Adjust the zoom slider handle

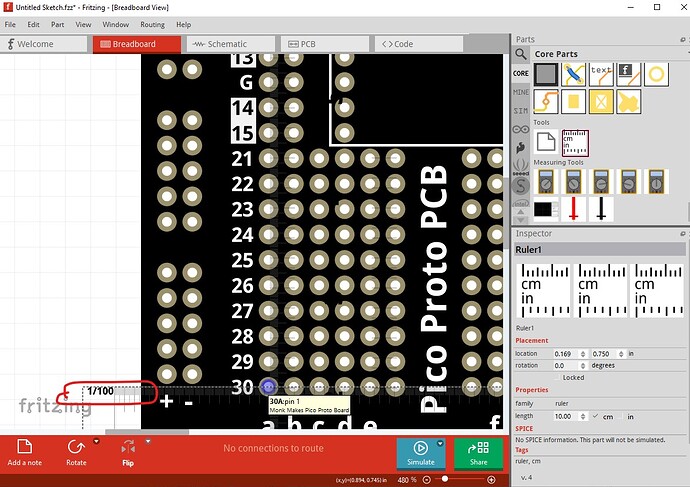(x=445, y=479)
